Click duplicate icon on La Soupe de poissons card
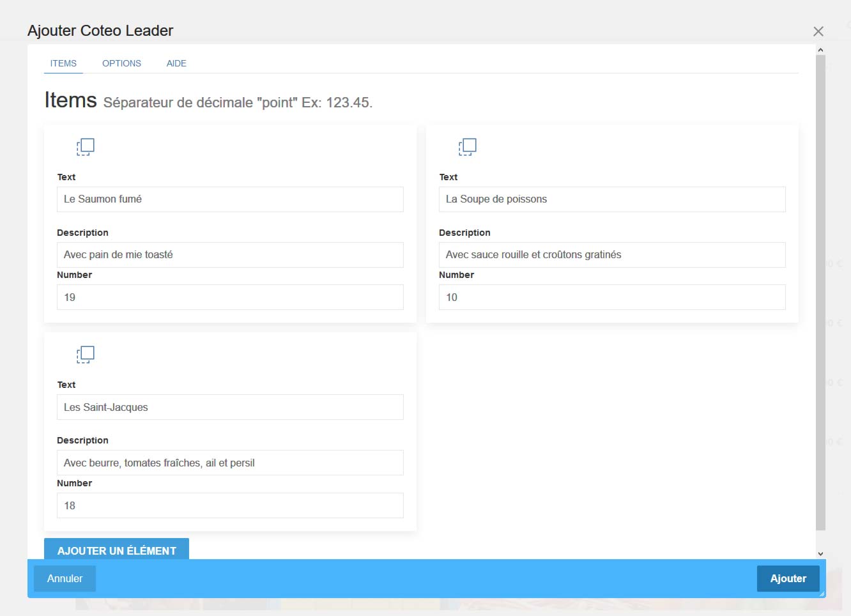The height and width of the screenshot is (616, 851). [468, 147]
